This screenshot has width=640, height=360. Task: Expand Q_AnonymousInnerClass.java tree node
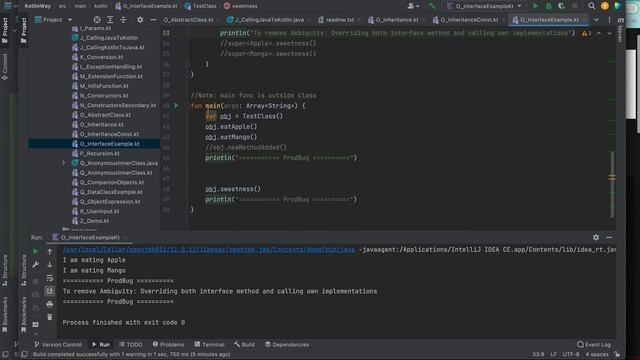(64, 163)
